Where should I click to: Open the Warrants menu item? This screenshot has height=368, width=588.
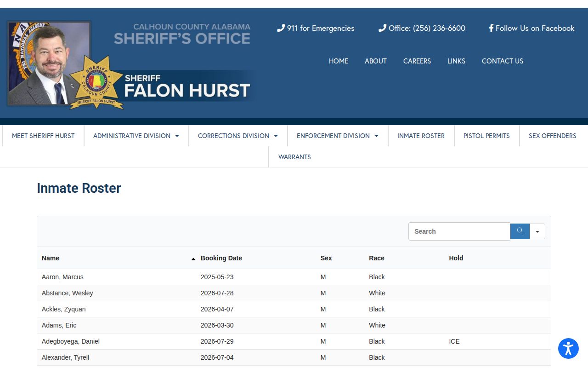[x=294, y=157]
